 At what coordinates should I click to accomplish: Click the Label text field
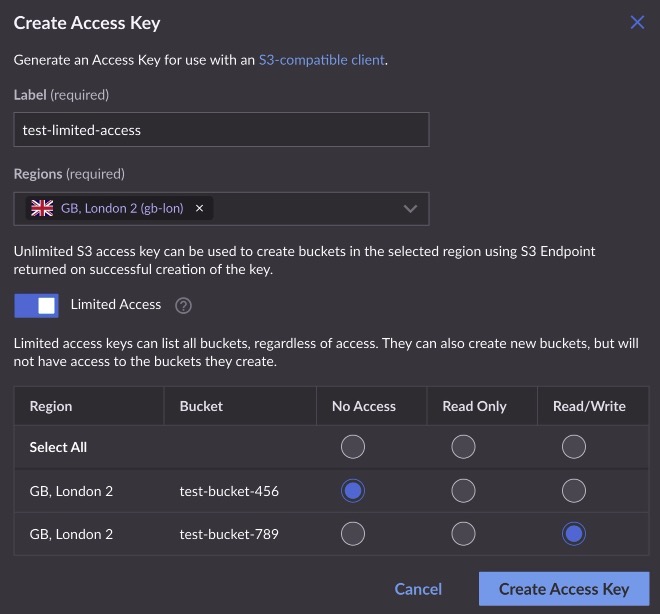(221, 130)
